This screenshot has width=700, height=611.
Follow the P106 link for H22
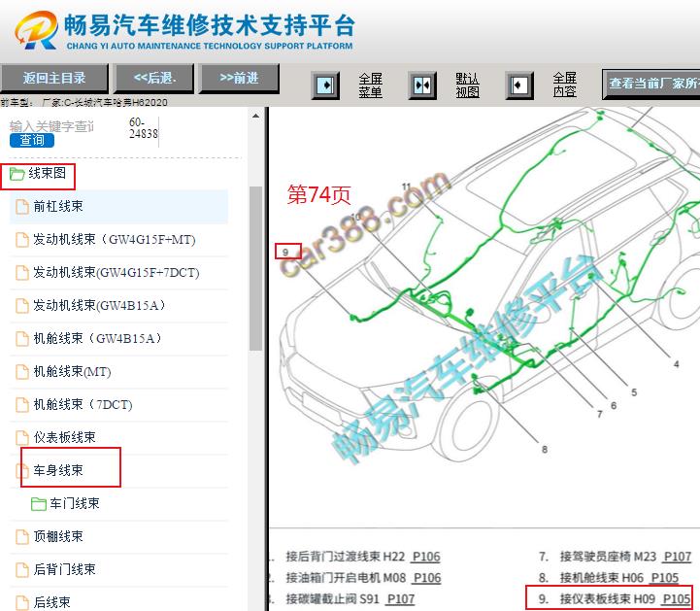click(426, 557)
